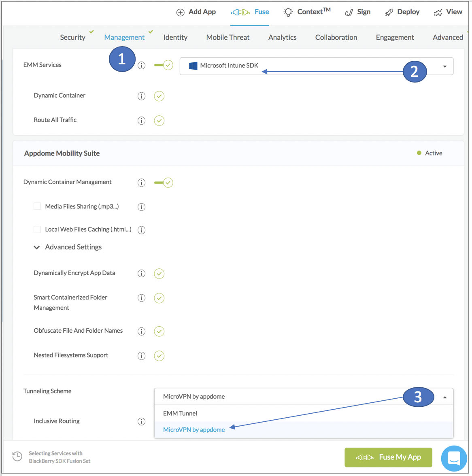Image resolution: width=472 pixels, height=476 pixels.
Task: Enable Local Web Files Caching checkbox
Action: (x=37, y=229)
